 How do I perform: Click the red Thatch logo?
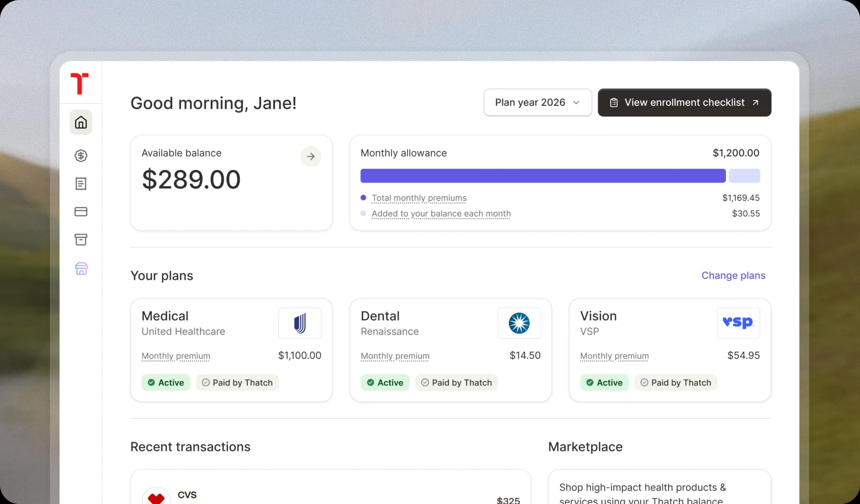(x=79, y=83)
